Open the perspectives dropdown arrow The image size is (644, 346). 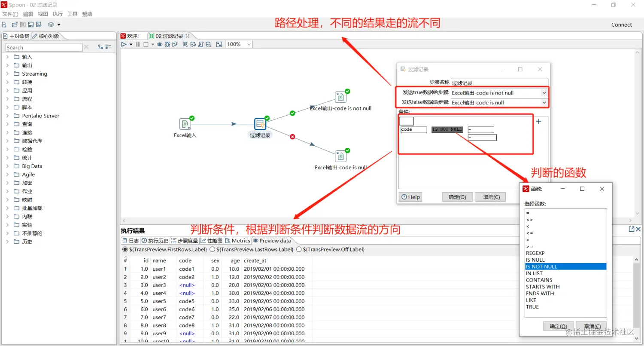point(59,24)
